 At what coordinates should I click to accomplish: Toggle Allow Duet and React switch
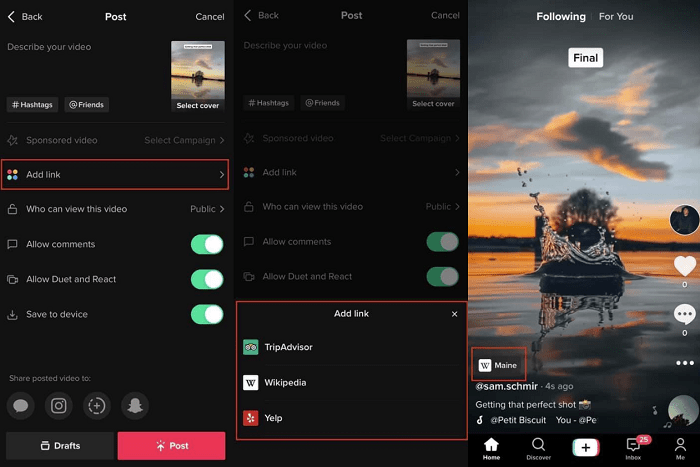coord(206,279)
